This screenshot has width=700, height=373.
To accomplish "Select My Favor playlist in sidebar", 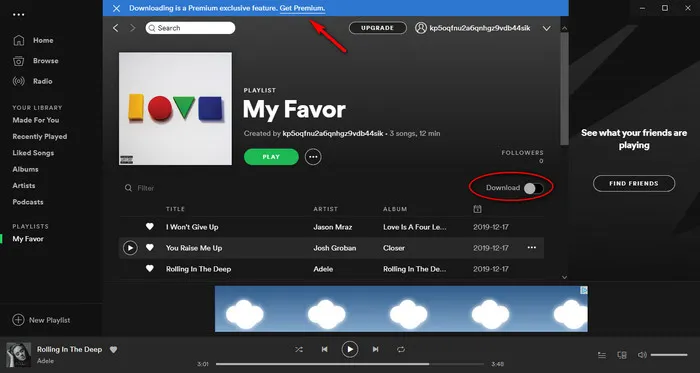I will 28,239.
